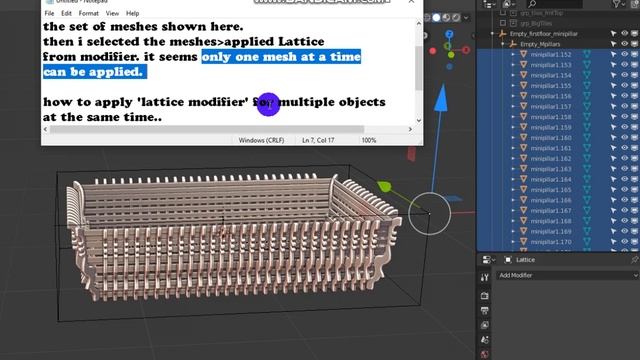Open the View Layer properties tab

[x=484, y=325]
